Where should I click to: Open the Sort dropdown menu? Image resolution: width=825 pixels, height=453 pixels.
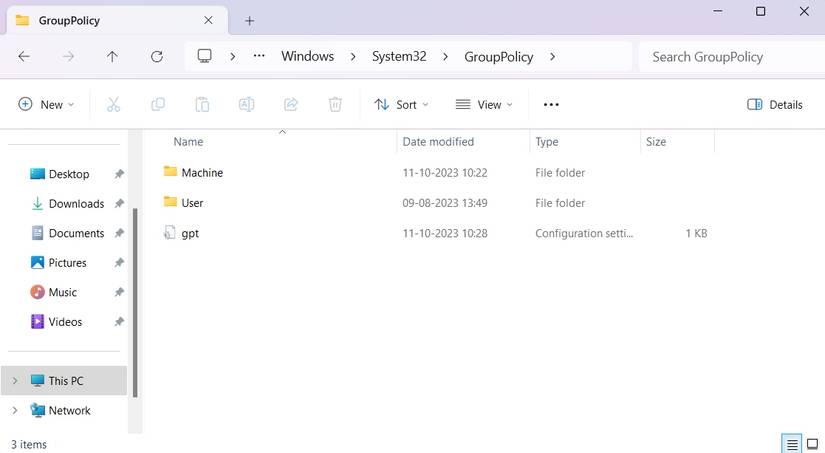click(401, 104)
